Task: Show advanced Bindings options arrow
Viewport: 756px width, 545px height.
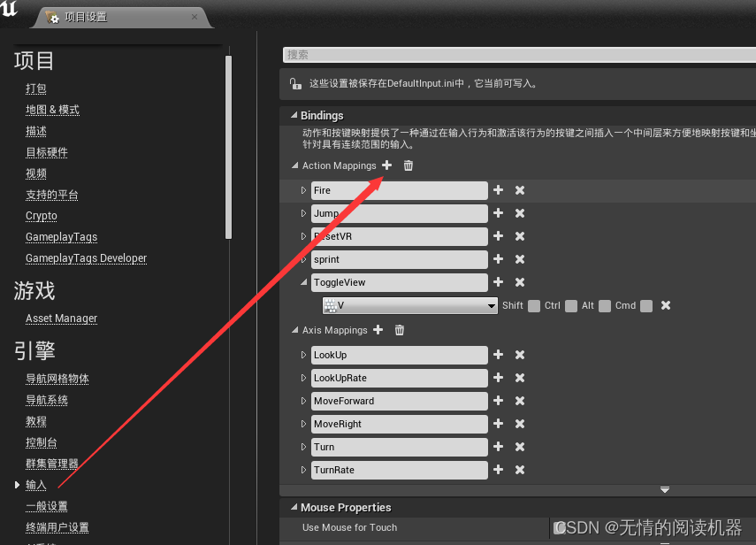Action: click(x=665, y=490)
